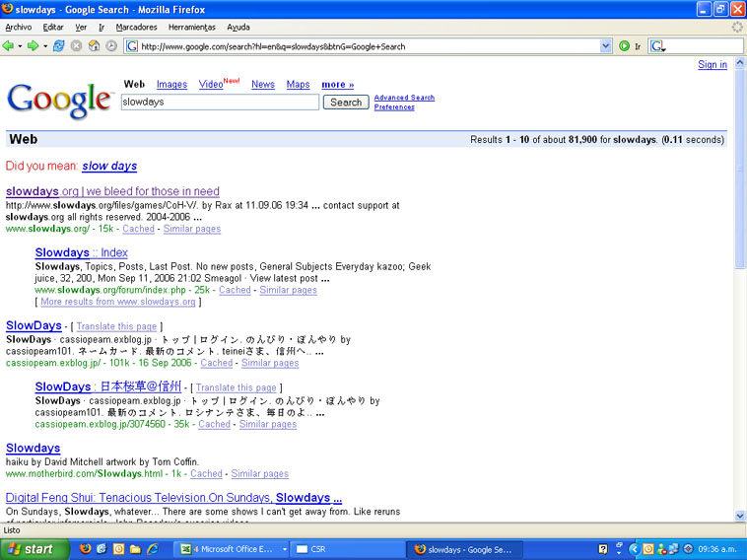Launch Internet Explorer from quick launch

152,549
